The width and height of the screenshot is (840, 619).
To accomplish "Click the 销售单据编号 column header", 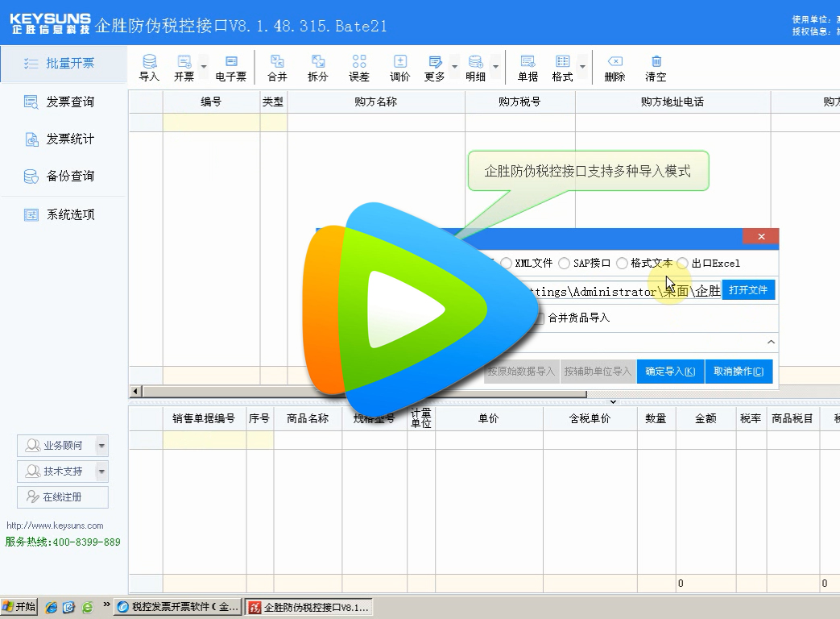I will (204, 418).
